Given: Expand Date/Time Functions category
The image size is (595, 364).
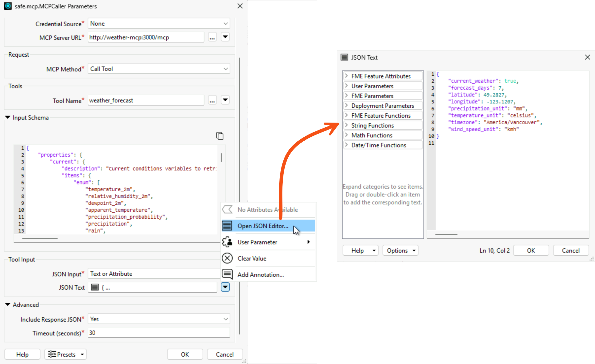Looking at the screenshot, I should 346,145.
